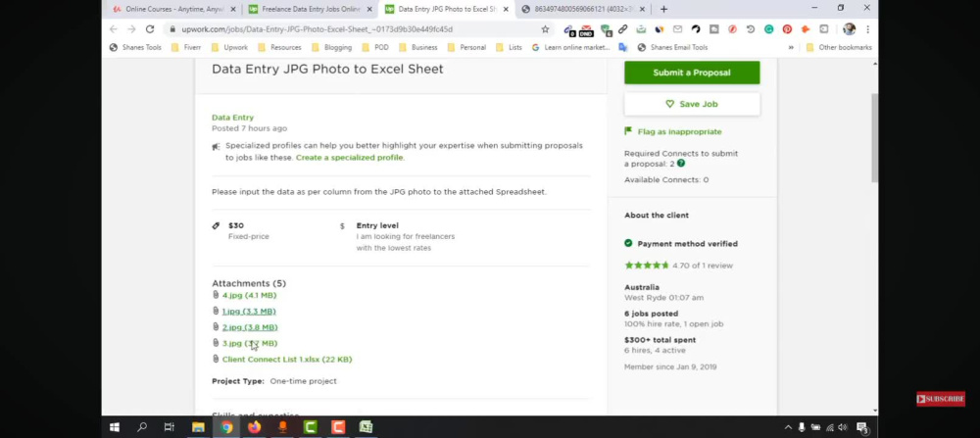
Task: Click the upwork.com address bar
Action: [360, 29]
